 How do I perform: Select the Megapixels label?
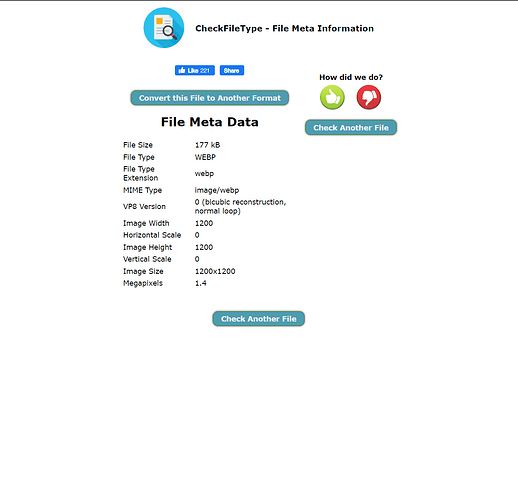click(143, 283)
